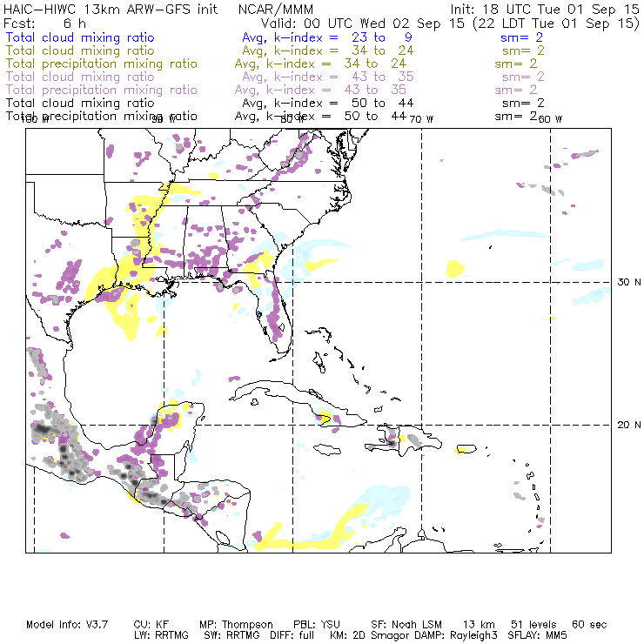The width and height of the screenshot is (644, 644).
Task: Click the 'KM: 2D Smagor' text
Action: coord(368,636)
